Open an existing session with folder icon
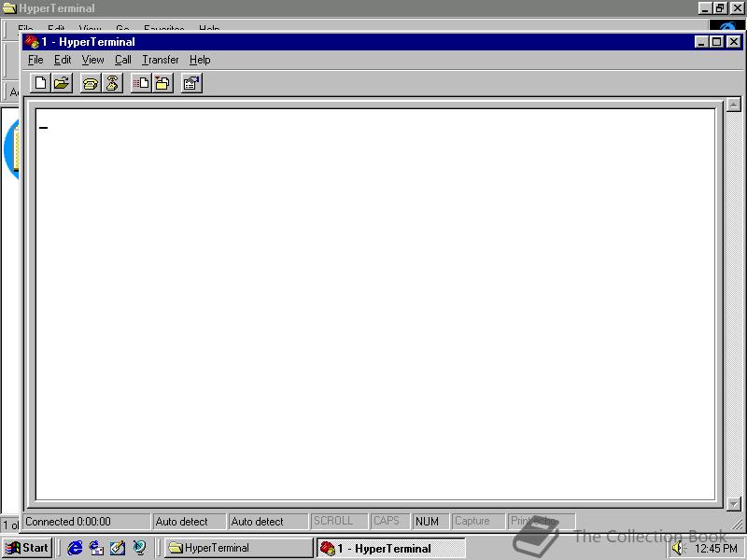 [x=62, y=83]
